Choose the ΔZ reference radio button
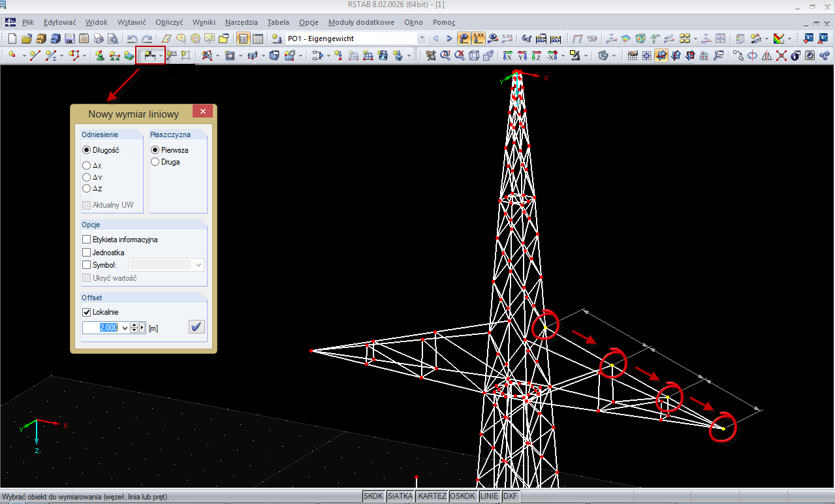 87,188
